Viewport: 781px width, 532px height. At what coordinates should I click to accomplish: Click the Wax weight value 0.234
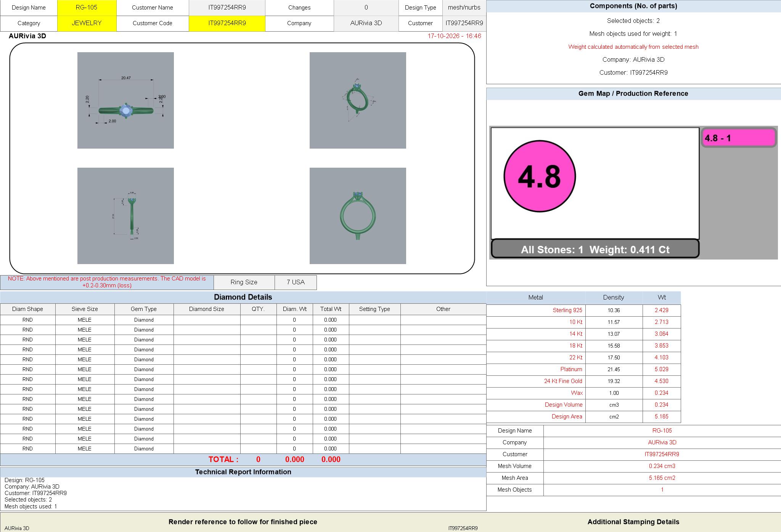coord(662,393)
